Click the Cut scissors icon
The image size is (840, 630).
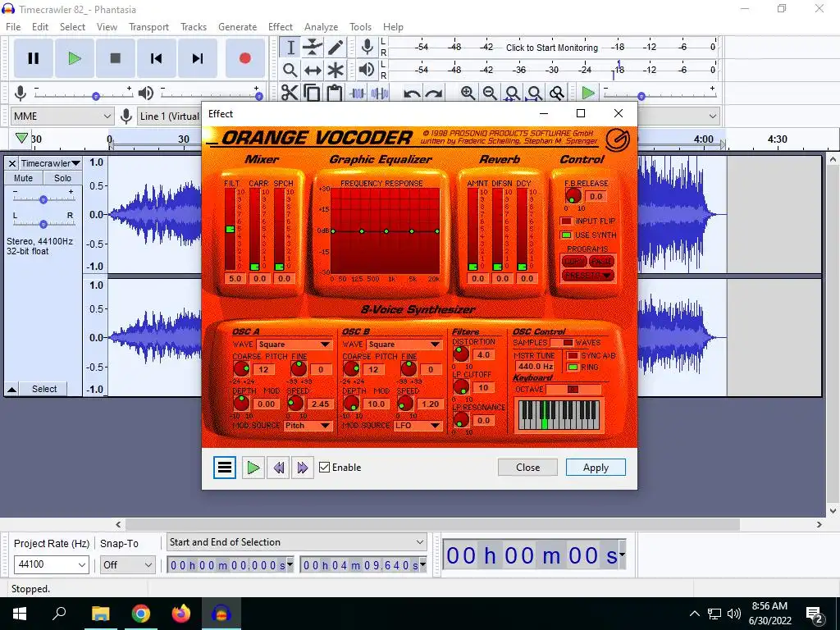[290, 93]
